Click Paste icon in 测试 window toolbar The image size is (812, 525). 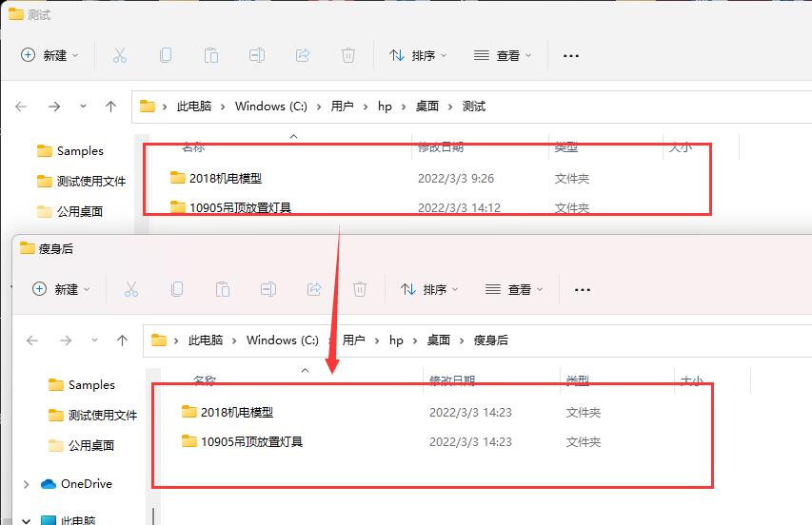coord(211,55)
